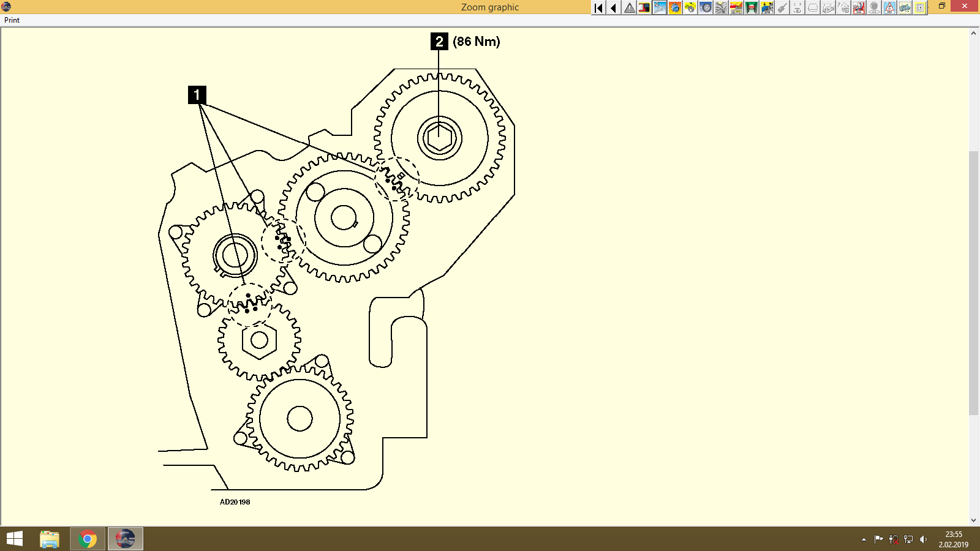
Task: Jump to first graphic with the leftmost arrow
Action: [598, 8]
